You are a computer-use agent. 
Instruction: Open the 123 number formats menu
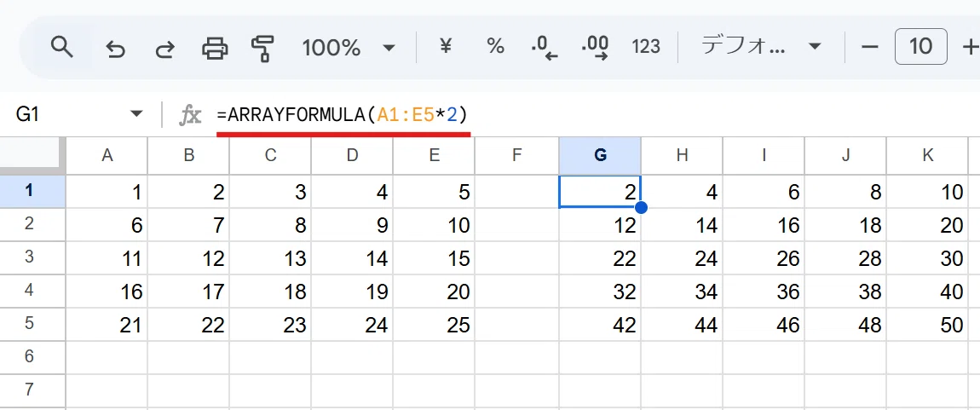(646, 47)
